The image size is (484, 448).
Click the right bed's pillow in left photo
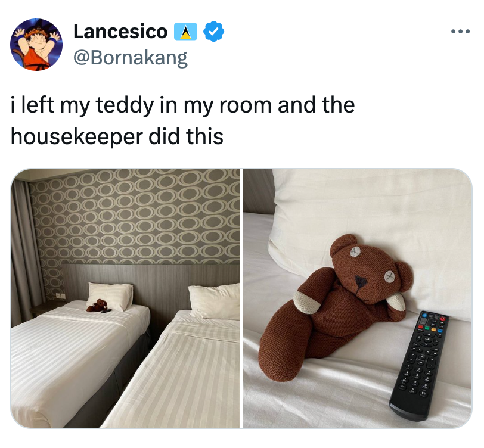[215, 301]
